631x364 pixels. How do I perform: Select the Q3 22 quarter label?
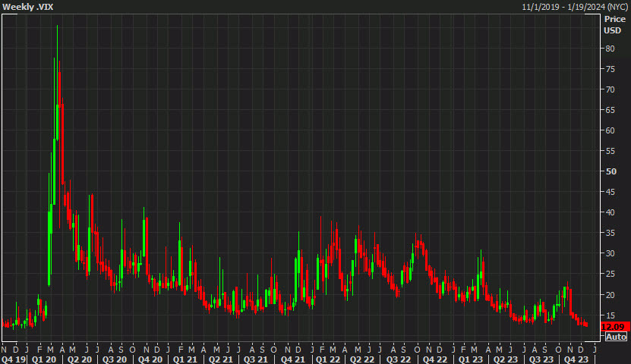(399, 359)
